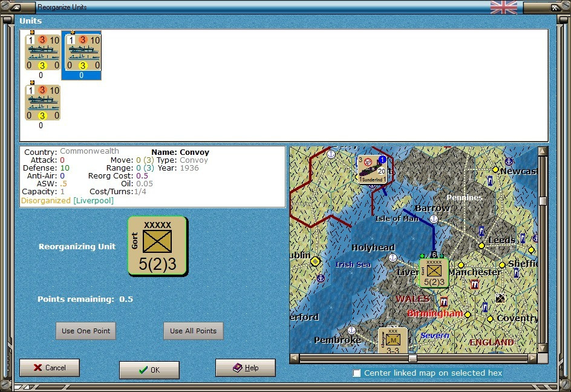Click the 'Irish Sea' map label

(x=353, y=264)
